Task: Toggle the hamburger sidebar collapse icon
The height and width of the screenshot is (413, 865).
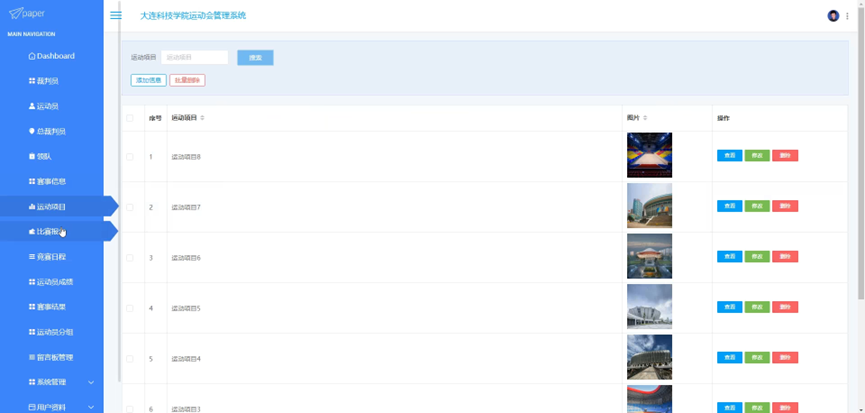Action: pos(116,15)
